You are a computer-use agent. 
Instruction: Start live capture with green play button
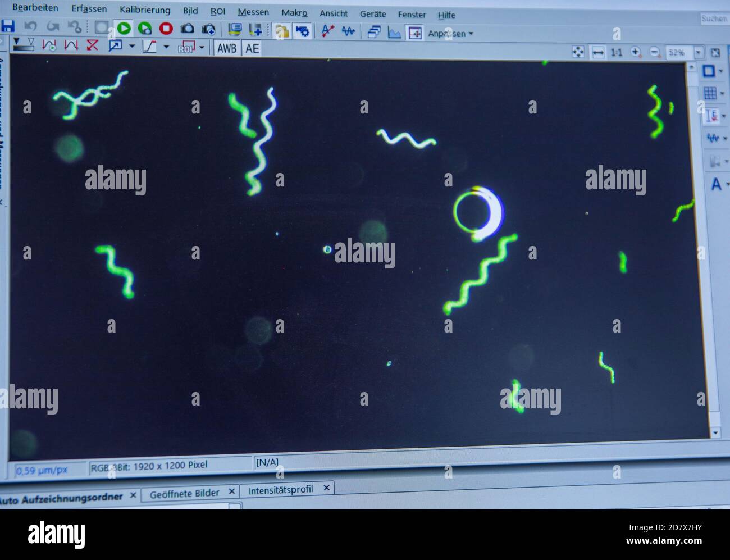pos(124,28)
